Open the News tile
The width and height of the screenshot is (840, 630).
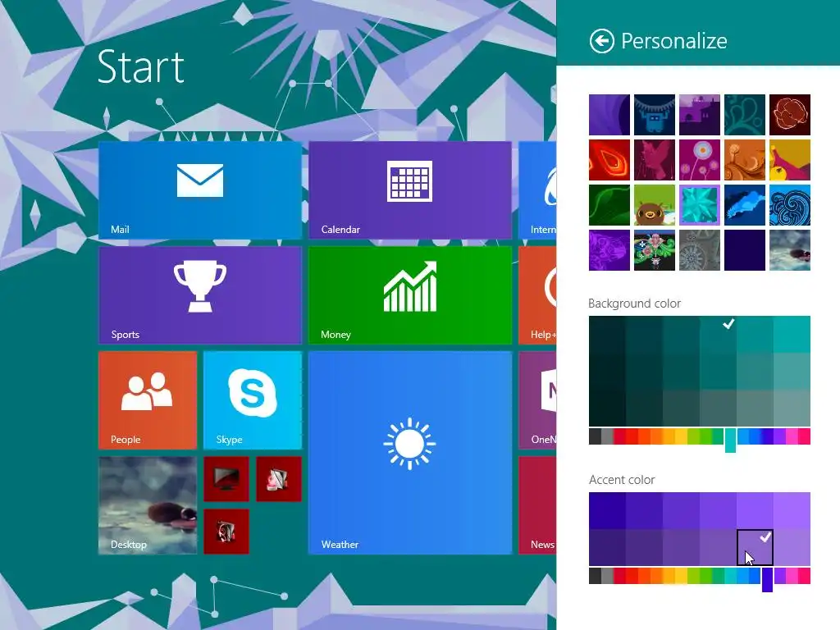(537, 505)
